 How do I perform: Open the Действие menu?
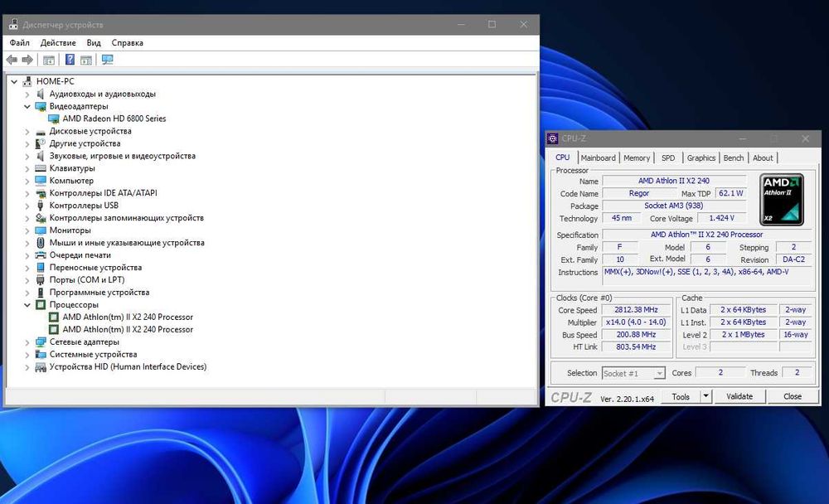58,43
